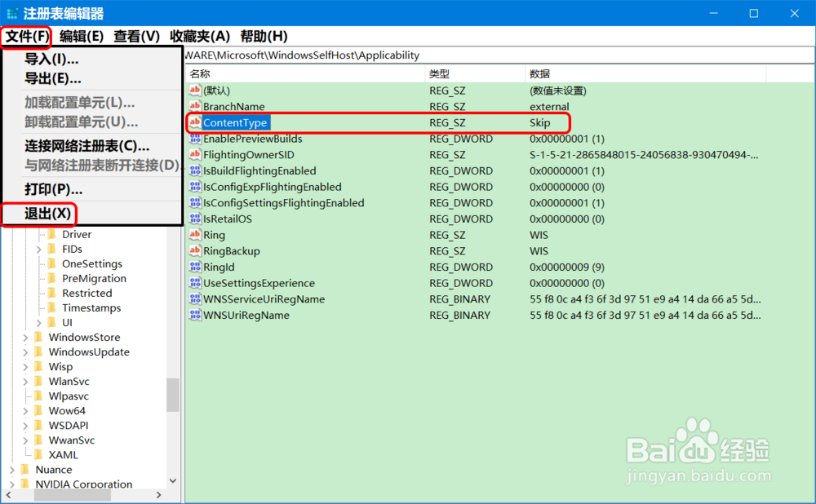Select the Wlpasvc tree item
This screenshot has width=816, height=504.
69,396
